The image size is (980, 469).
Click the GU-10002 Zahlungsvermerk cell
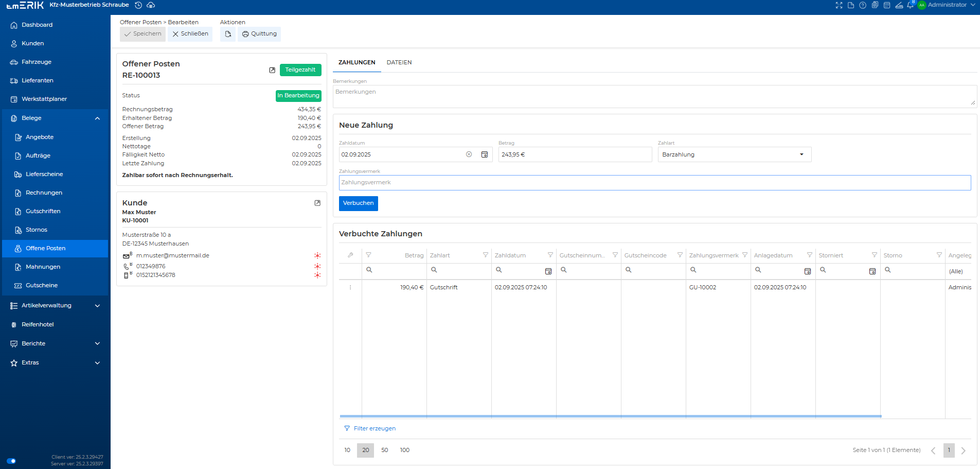[718, 287]
